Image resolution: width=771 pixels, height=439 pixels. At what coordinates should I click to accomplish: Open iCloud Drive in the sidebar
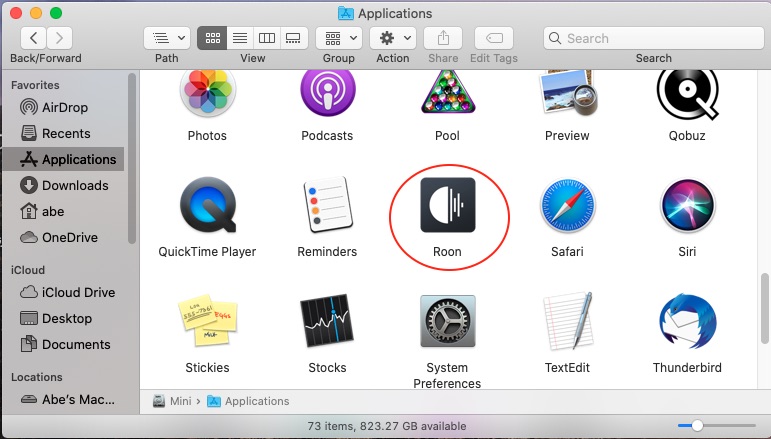pos(78,292)
